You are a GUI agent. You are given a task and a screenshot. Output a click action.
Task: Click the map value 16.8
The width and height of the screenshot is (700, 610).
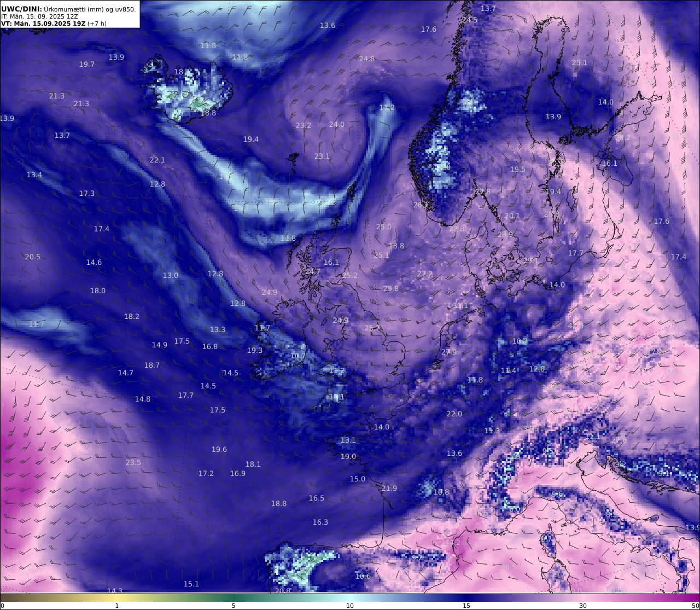tap(210, 347)
